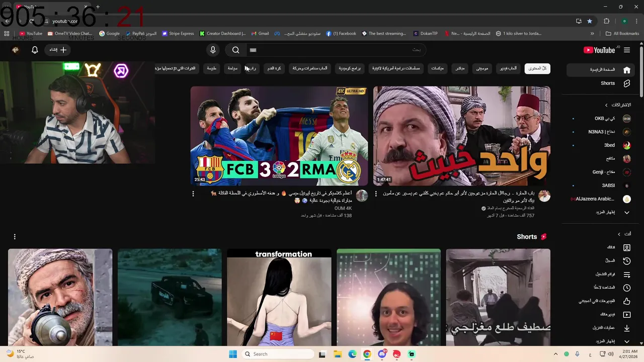The height and width of the screenshot is (362, 644).
Task: Select the American drama series chip
Action: click(x=396, y=68)
